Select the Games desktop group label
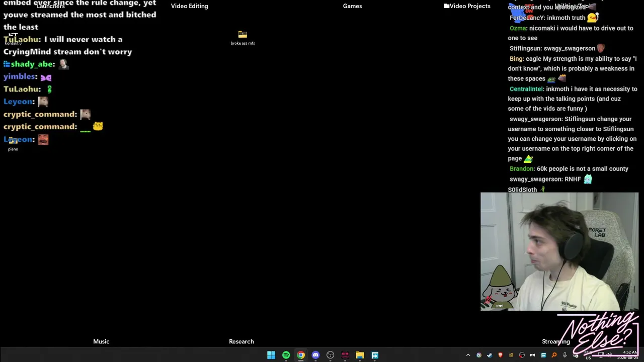Image resolution: width=644 pixels, height=362 pixels. click(x=352, y=6)
